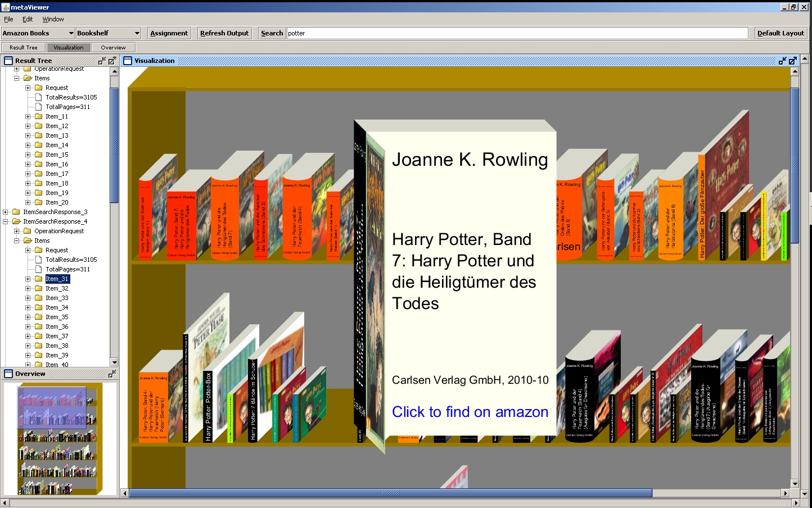The width and height of the screenshot is (812, 508).
Task: Select the Item_17 tree item
Action: pyautogui.click(x=57, y=174)
